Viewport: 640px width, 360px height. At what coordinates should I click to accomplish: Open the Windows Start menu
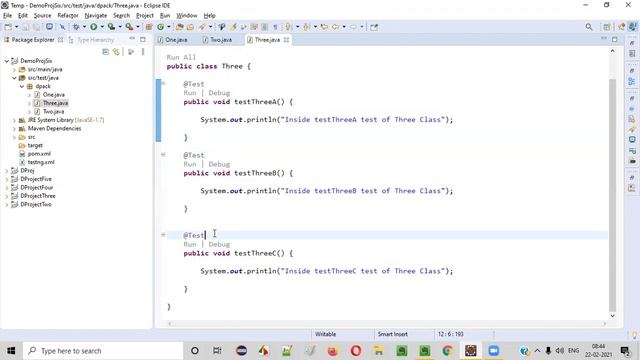pyautogui.click(x=11, y=351)
